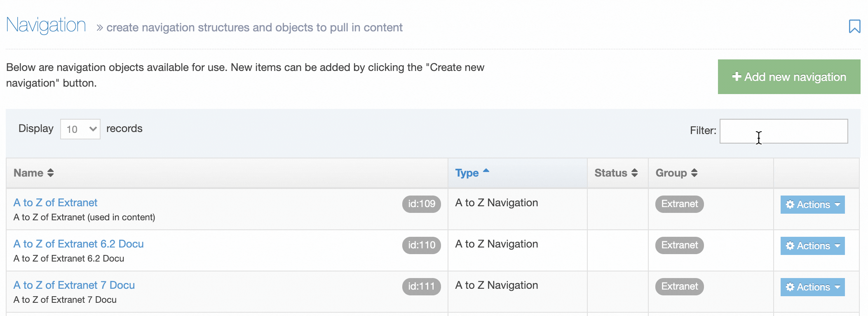Image resolution: width=868 pixels, height=316 pixels.
Task: Click the Add new navigation button
Action: pyautogui.click(x=788, y=76)
